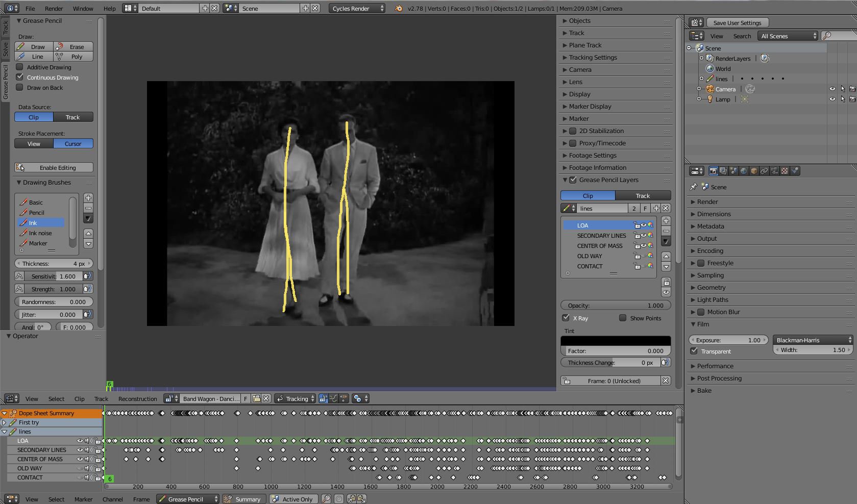
Task: Enable Draw on Back checkbox
Action: [x=20, y=87]
